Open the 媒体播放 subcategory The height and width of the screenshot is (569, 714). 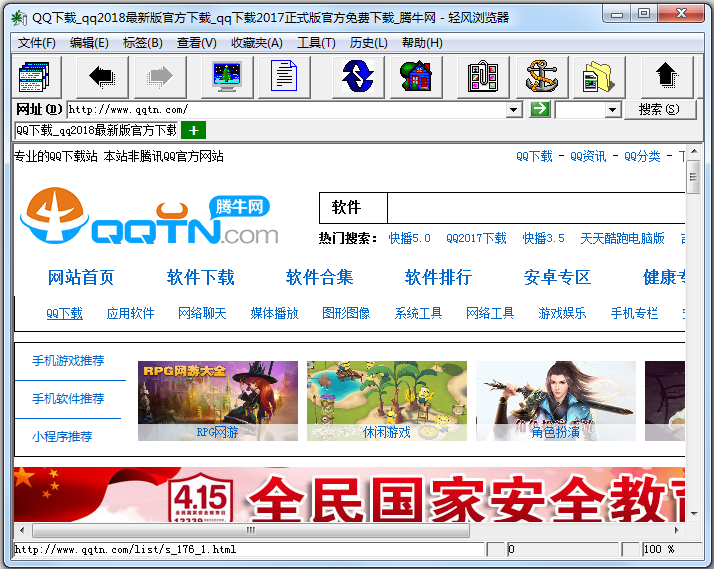[274, 313]
